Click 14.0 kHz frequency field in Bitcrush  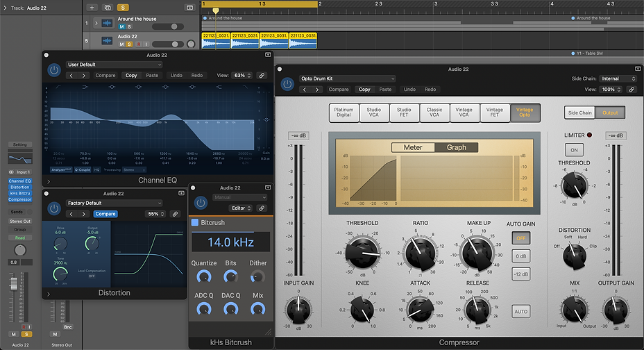pos(231,242)
